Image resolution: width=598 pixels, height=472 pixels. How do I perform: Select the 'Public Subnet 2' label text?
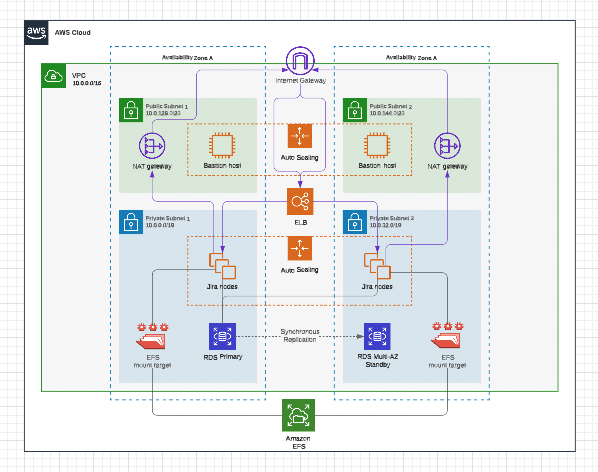coord(391,106)
